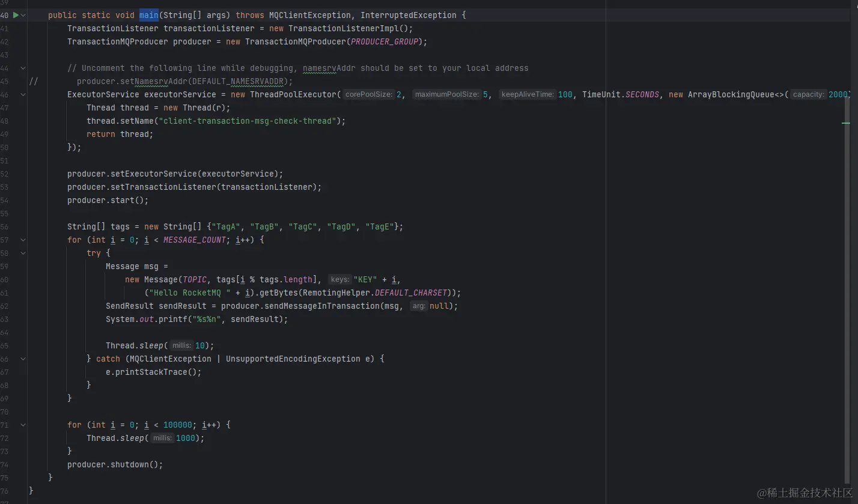
Task: Click the TOPIC constant
Action: point(195,279)
